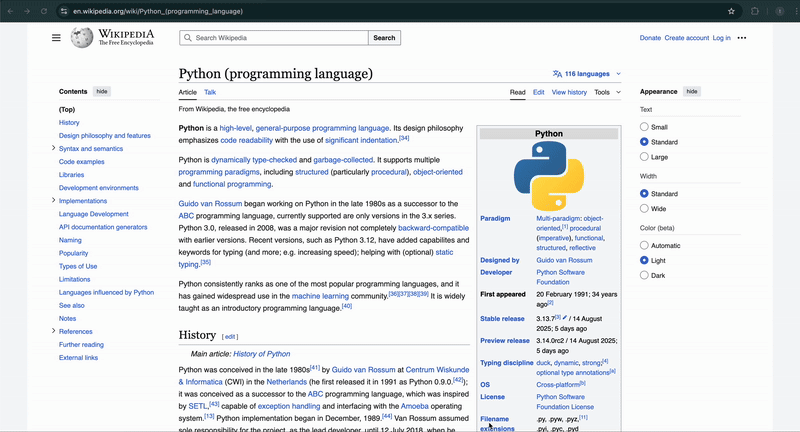Bookmark this page with the star icon
800x432 pixels.
click(731, 11)
